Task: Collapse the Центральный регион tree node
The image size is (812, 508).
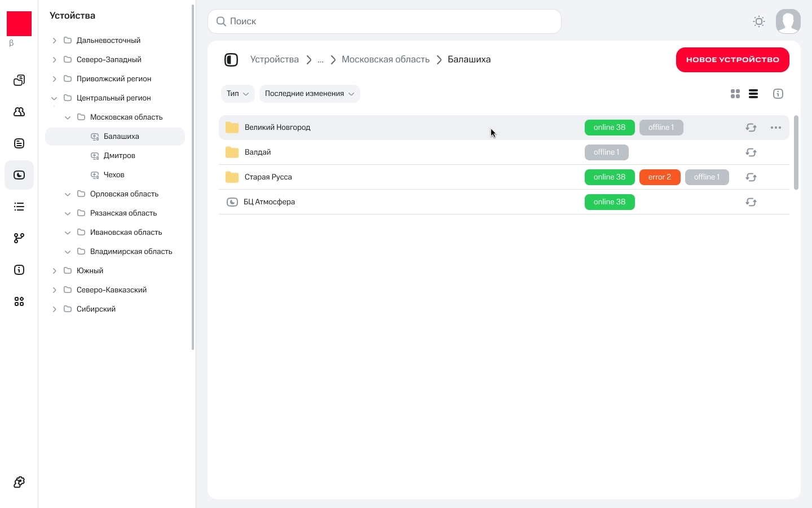Action: (54, 98)
